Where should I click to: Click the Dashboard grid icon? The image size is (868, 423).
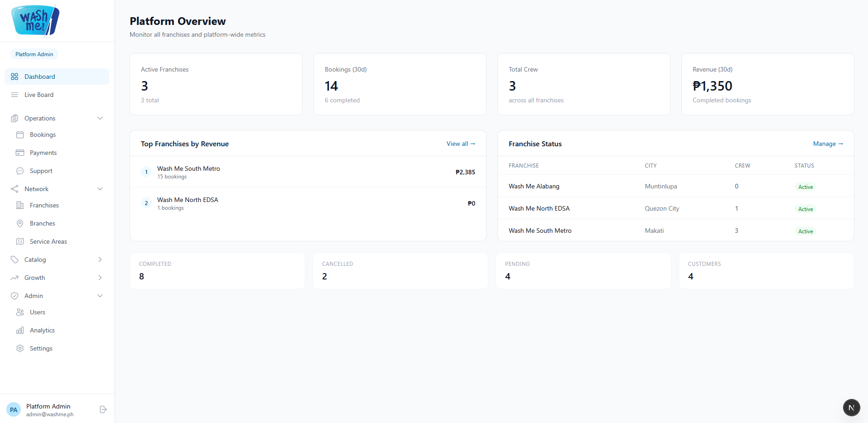[x=14, y=77]
